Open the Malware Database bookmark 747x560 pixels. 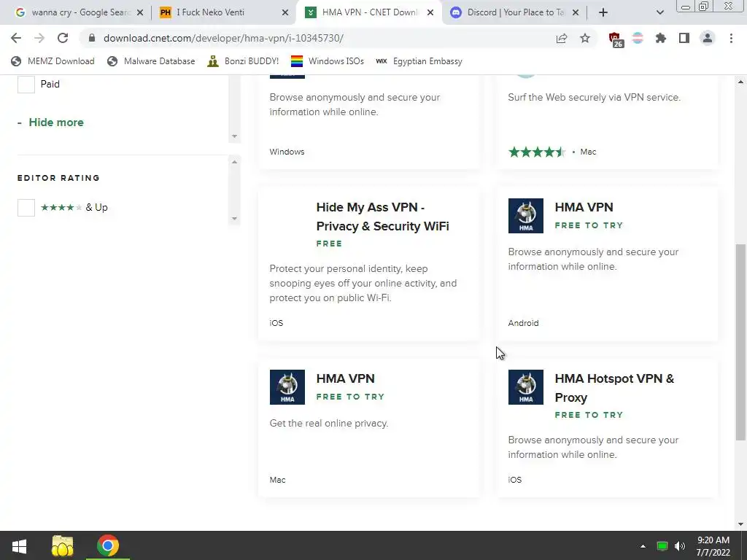click(x=151, y=61)
